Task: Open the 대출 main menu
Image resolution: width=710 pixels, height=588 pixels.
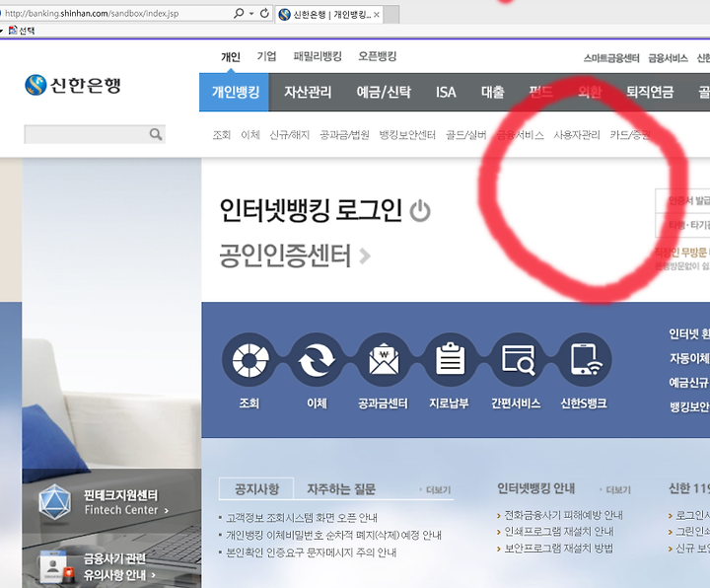Action: [x=493, y=92]
